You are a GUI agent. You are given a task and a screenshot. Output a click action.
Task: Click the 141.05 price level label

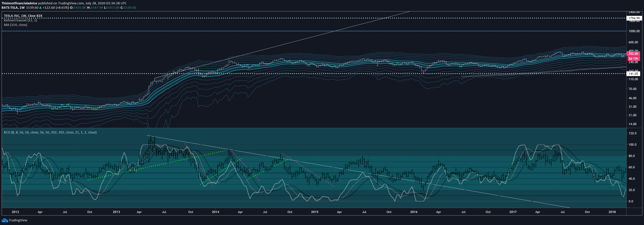pyautogui.click(x=633, y=74)
